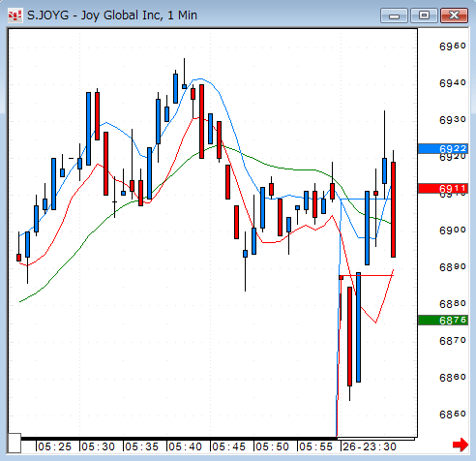The height and width of the screenshot is (461, 476).
Task: Select the red 6911 price label
Action: 443,188
